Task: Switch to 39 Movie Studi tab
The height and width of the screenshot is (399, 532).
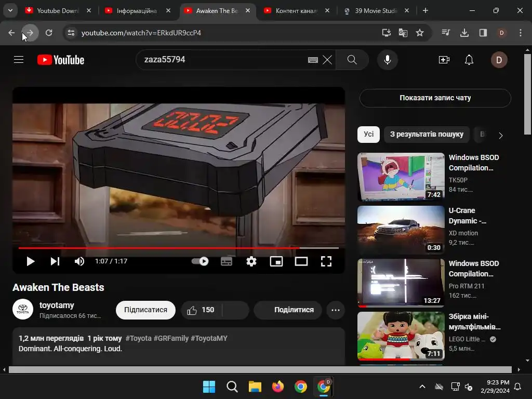Action: [x=375, y=10]
